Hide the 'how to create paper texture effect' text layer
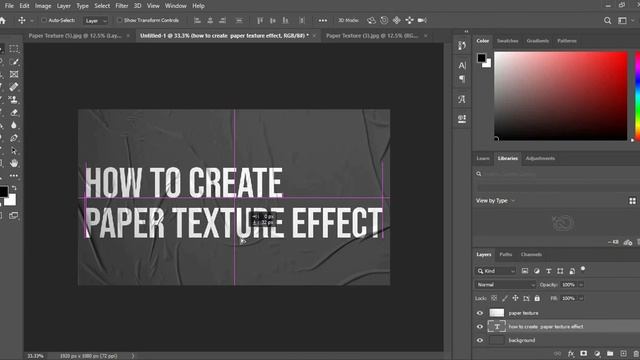 pos(480,327)
